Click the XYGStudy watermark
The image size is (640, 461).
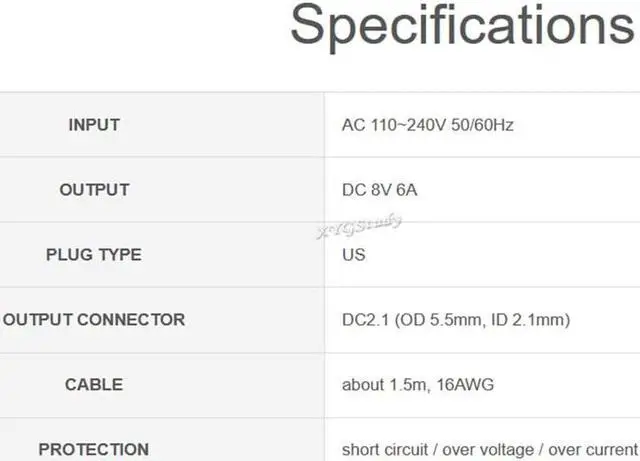coord(358,226)
